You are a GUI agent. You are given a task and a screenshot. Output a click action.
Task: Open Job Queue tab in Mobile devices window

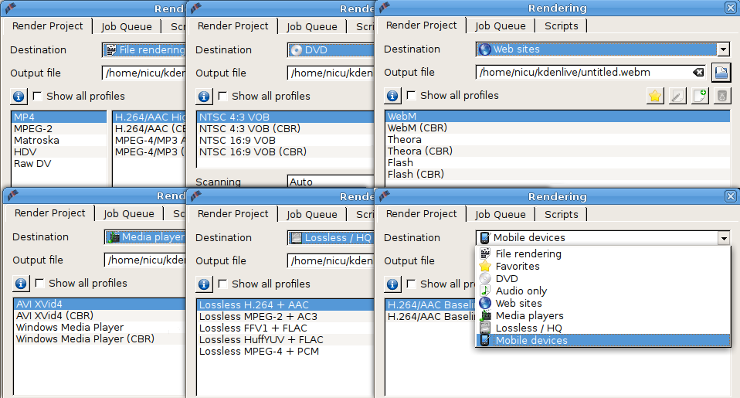click(500, 214)
